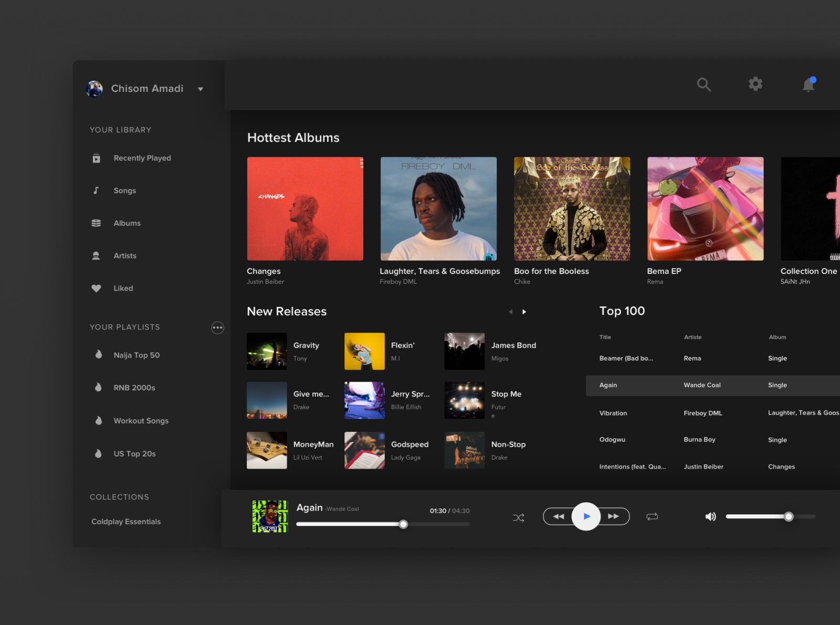Viewport: 840px width, 625px height.
Task: Play Non-Stop by Drake thumbnail
Action: [465, 450]
